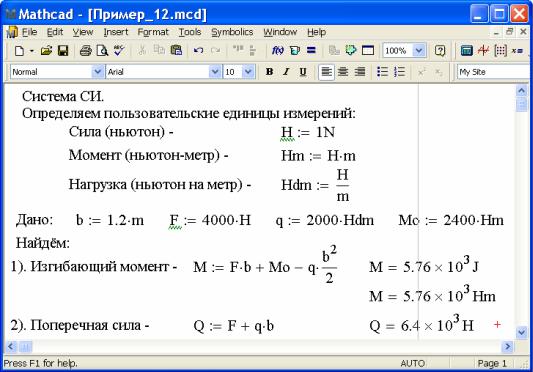This screenshot has height=372, width=533.
Task: Open the Tools menu
Action: 190,32
